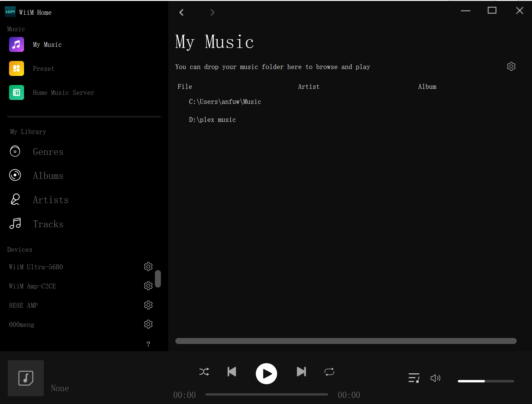Click the Devices list vertical scrollbar
532x404 pixels.
coord(158,279)
